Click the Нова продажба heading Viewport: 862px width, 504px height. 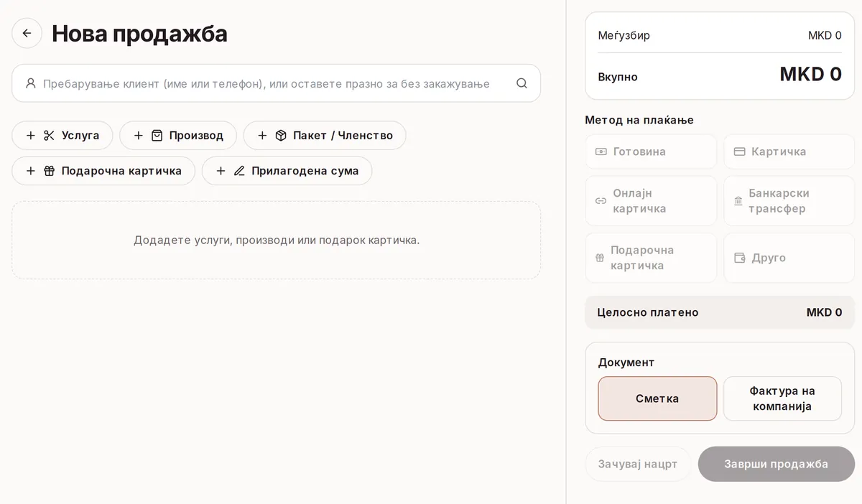pos(139,34)
